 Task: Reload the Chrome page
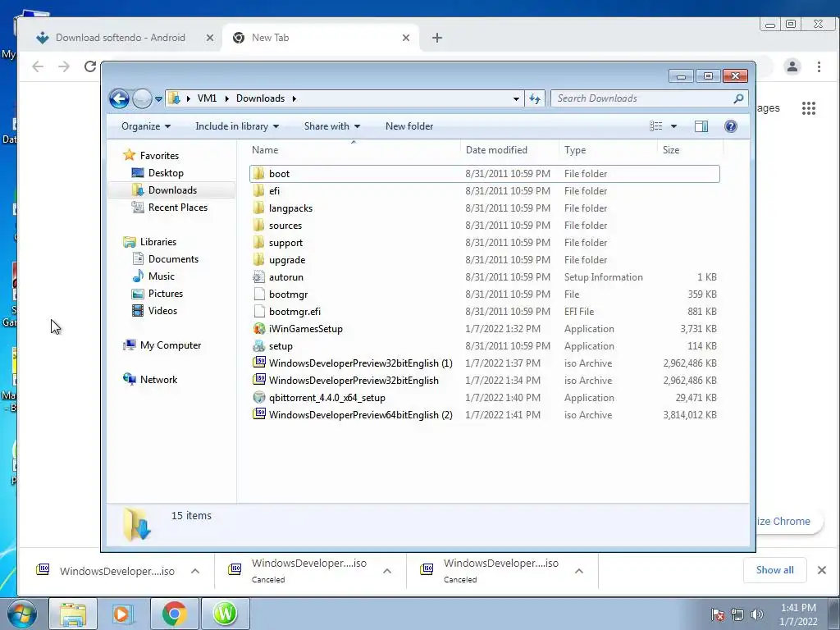click(x=90, y=66)
